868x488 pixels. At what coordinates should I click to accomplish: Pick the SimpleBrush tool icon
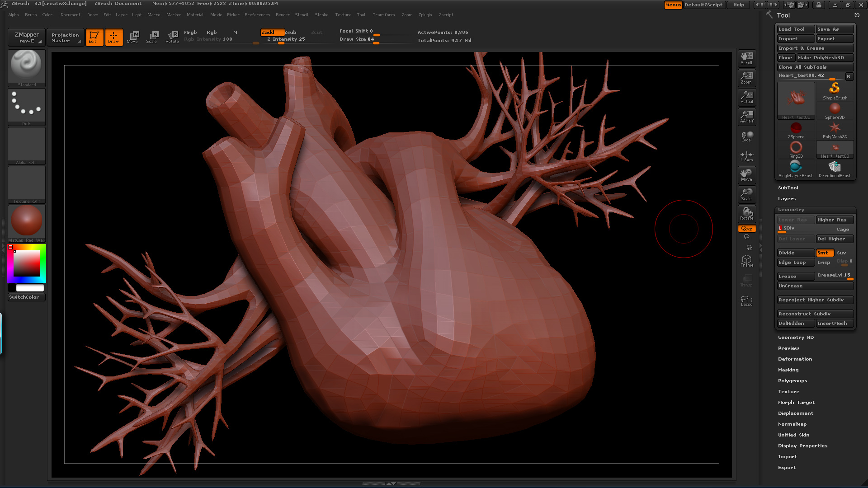tap(835, 91)
